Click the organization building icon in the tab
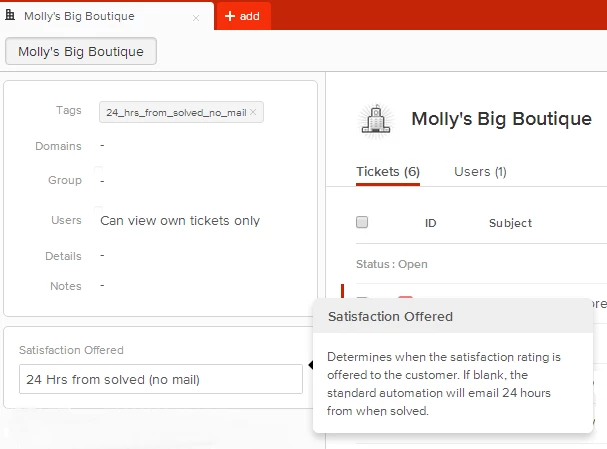The image size is (607, 449). 10,15
